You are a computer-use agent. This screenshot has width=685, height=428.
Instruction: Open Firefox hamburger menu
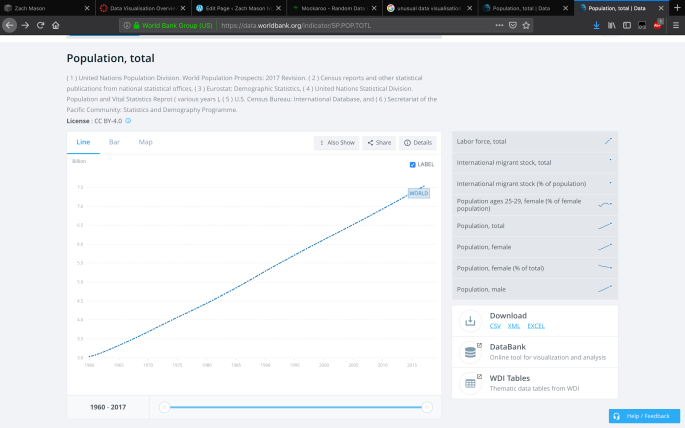[x=676, y=25]
